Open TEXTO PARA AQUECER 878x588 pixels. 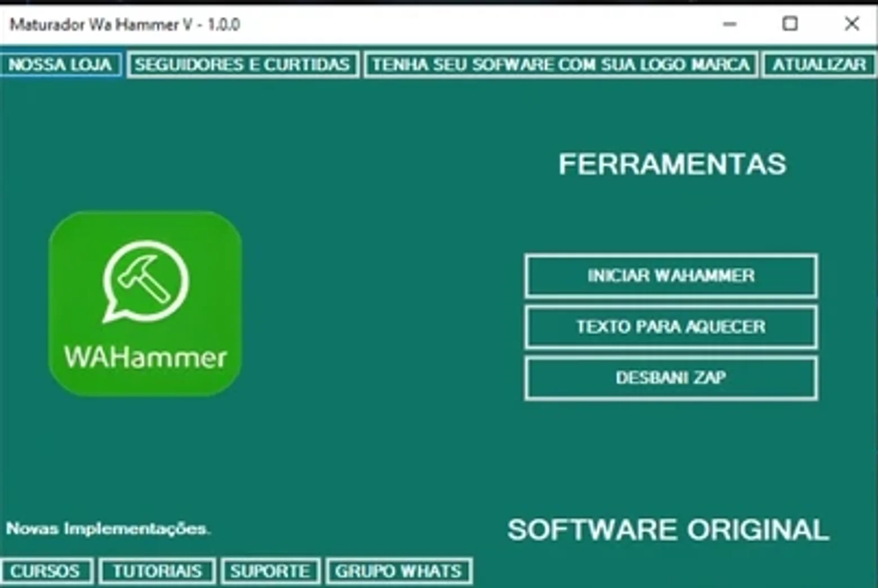pos(671,327)
